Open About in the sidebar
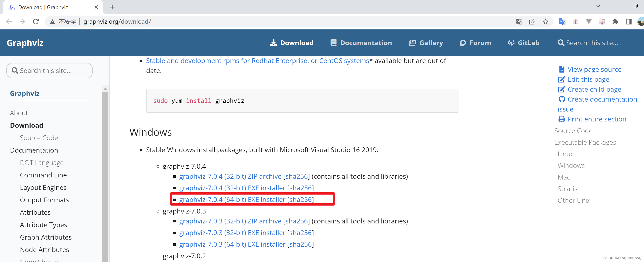This screenshot has width=644, height=262. pyautogui.click(x=19, y=113)
